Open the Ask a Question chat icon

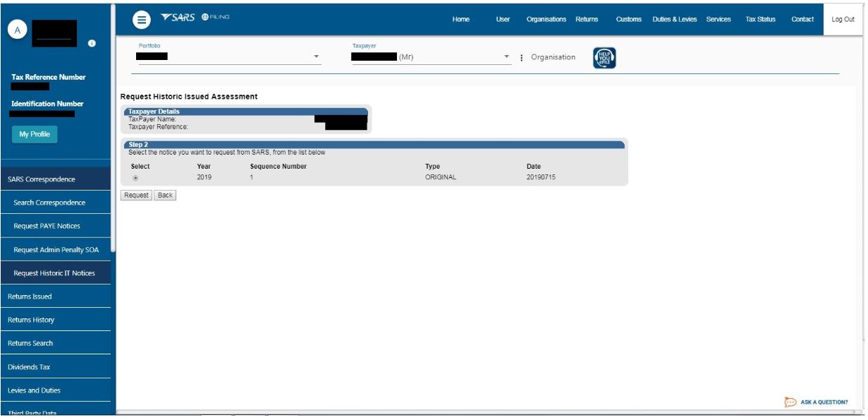point(790,402)
